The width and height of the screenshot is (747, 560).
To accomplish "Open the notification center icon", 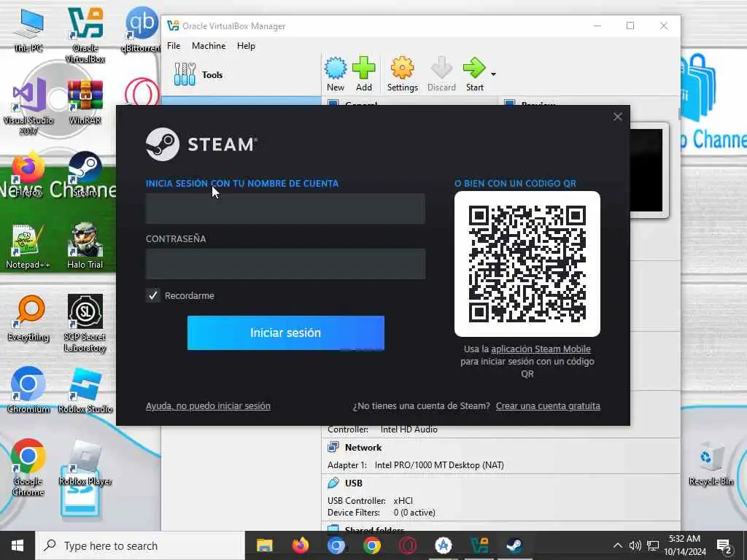I will pos(724,546).
